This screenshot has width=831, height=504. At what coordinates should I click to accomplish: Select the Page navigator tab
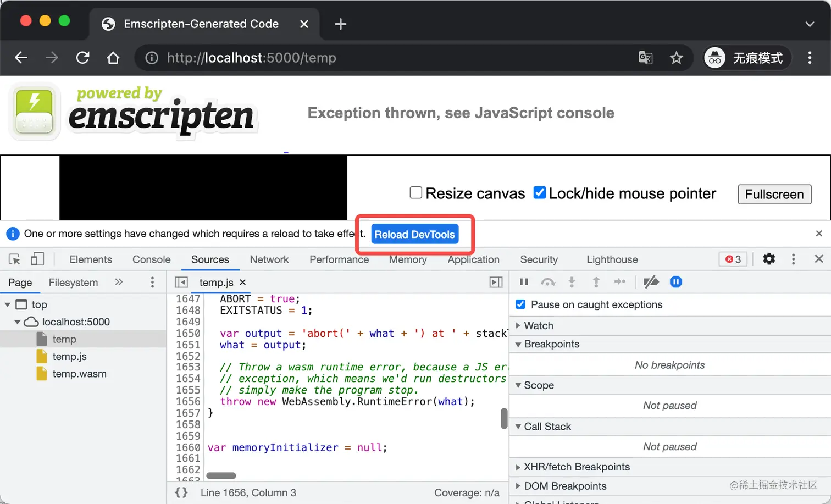coord(20,283)
